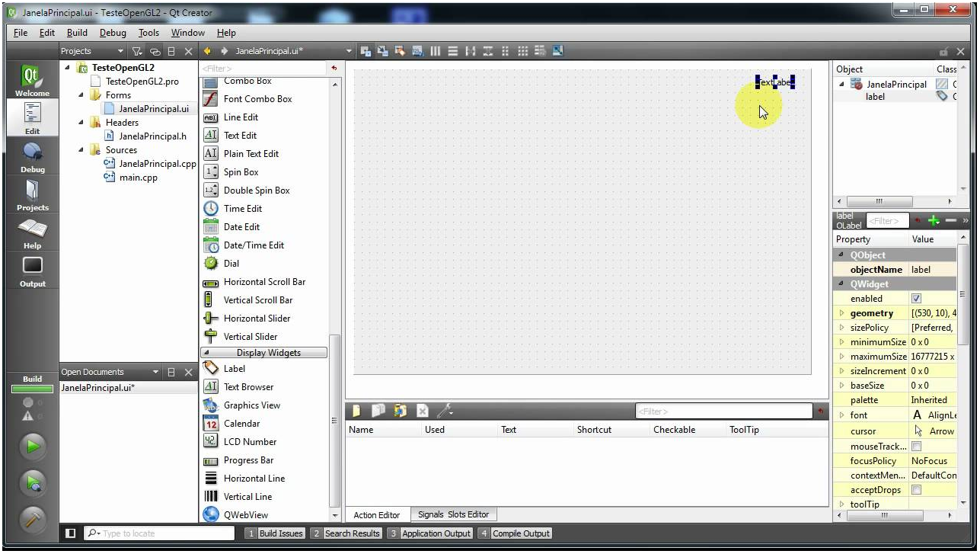
Task: Click the green Run button
Action: pyautogui.click(x=33, y=447)
